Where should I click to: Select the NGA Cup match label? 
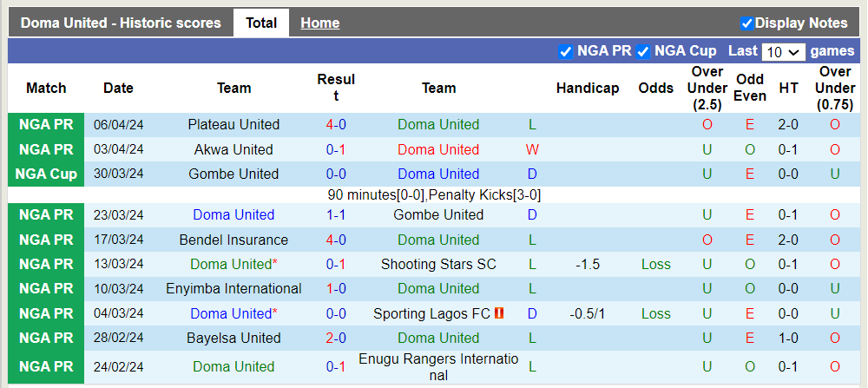point(46,174)
